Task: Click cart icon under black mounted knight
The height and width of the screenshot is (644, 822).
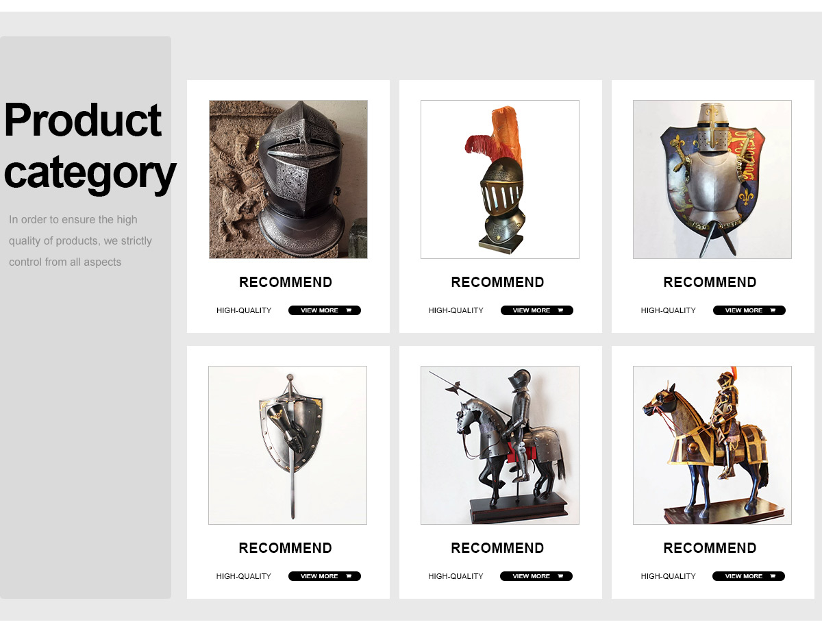Action: 560,576
